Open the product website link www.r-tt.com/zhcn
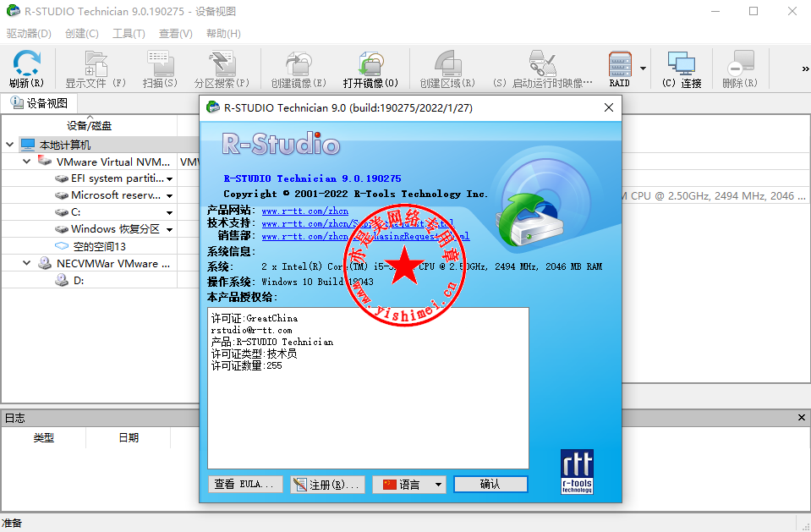The image size is (811, 532). (x=304, y=211)
